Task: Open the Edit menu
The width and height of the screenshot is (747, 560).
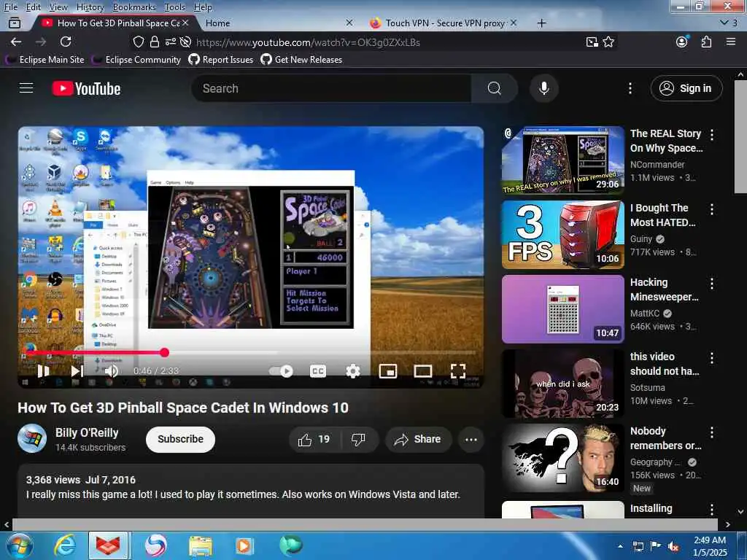Action: click(33, 7)
